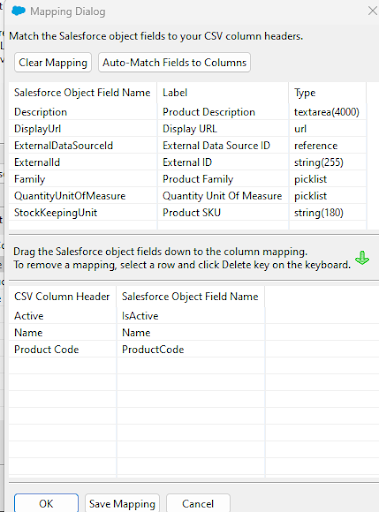This screenshot has width=379, height=512.
Task: Click the External Data Source ID label
Action: click(223, 145)
